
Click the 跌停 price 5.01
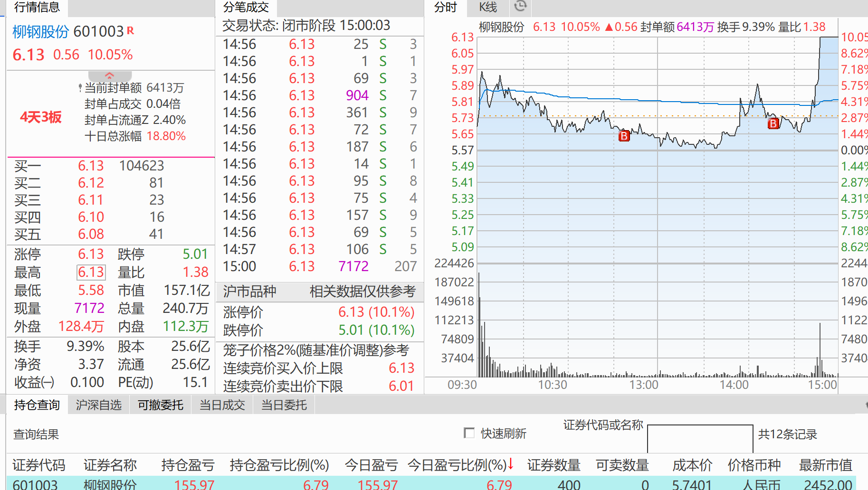click(195, 254)
